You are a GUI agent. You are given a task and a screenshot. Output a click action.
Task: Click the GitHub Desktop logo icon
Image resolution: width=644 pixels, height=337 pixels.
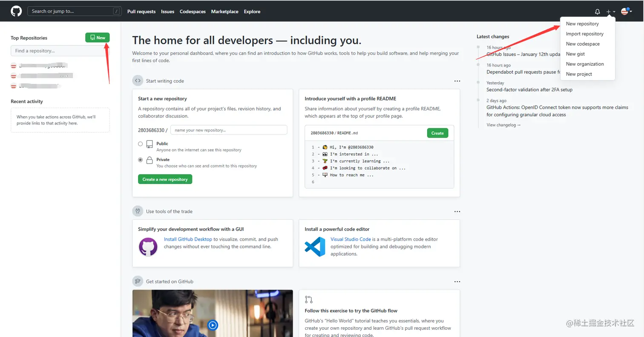click(x=148, y=247)
